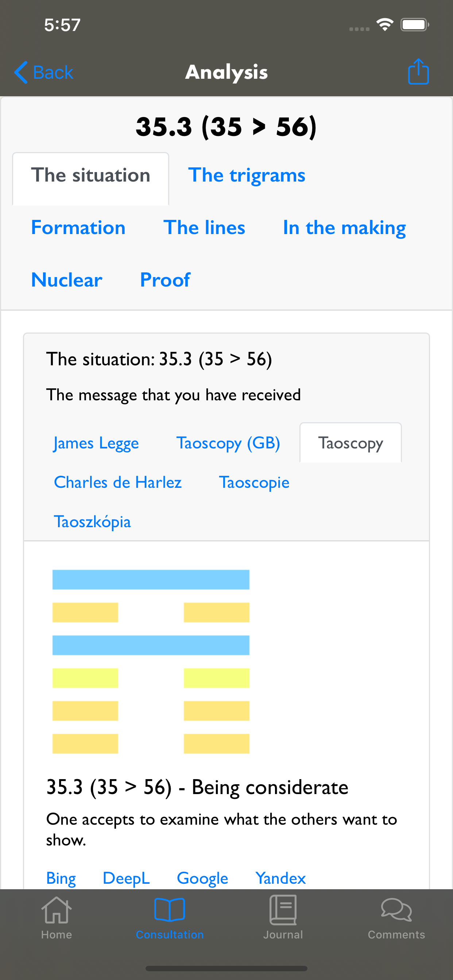Image resolution: width=453 pixels, height=980 pixels.
Task: Select the Nuclear tab
Action: 67,280
